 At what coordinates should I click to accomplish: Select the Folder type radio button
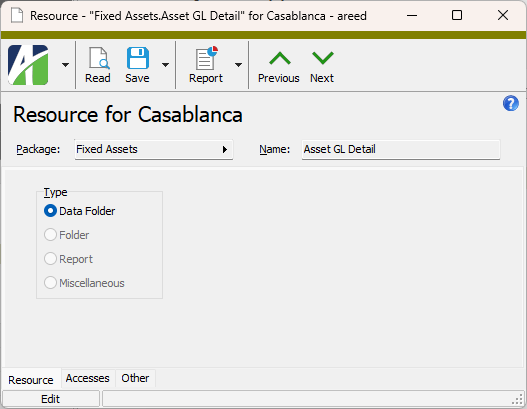coord(50,235)
